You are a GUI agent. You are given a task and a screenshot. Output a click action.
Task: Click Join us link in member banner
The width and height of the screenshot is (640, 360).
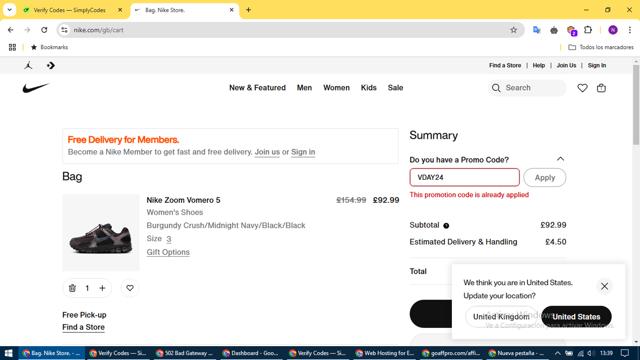(267, 152)
